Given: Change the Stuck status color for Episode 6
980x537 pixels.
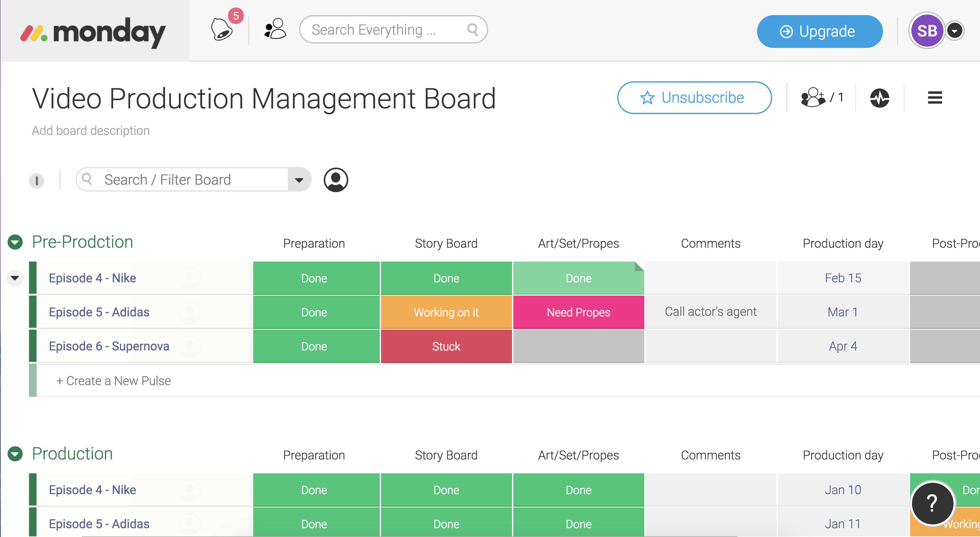Looking at the screenshot, I should point(446,346).
